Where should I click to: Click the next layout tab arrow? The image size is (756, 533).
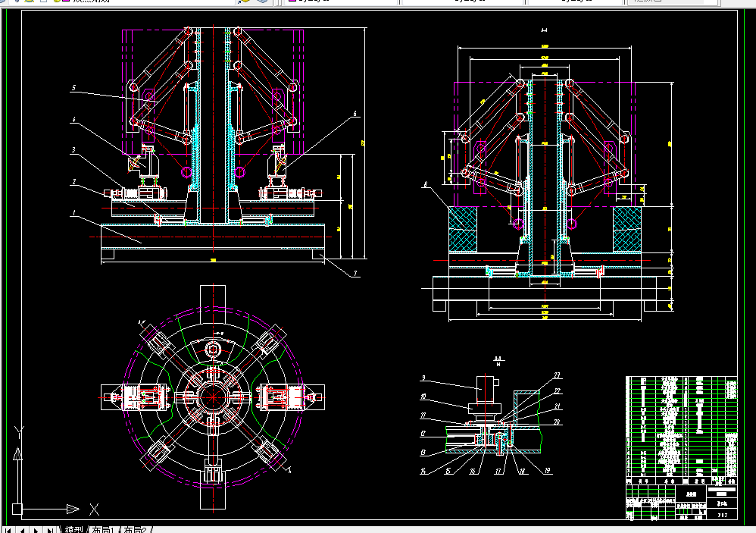pos(36,530)
